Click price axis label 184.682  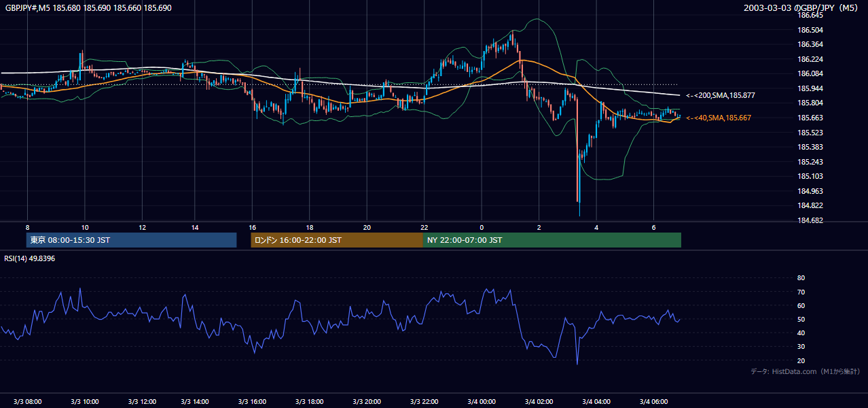(810, 220)
